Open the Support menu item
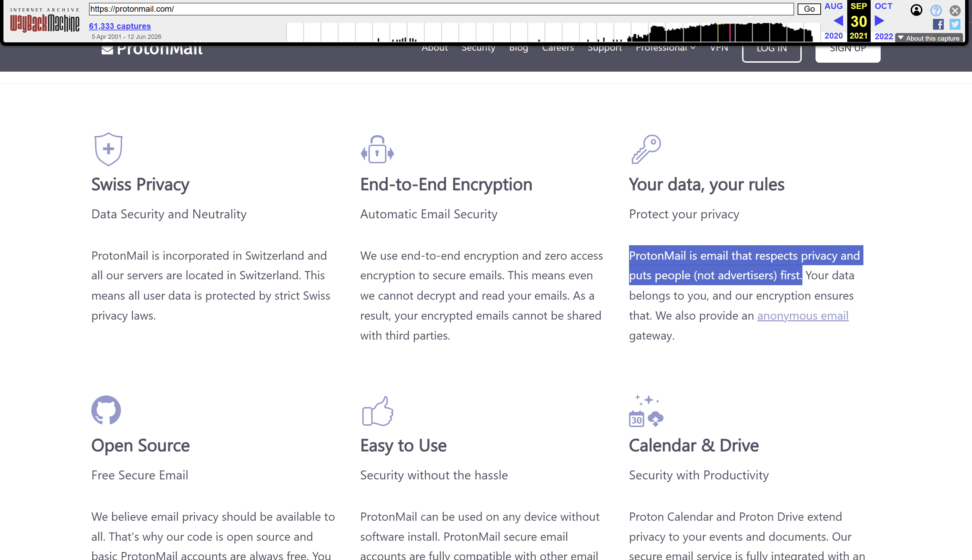This screenshot has height=560, width=972. (x=605, y=48)
